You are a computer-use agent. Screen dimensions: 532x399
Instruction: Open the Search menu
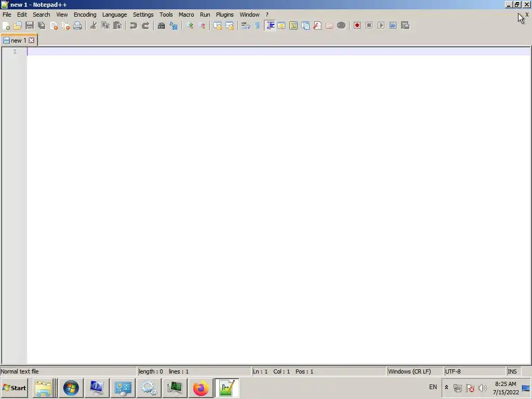(42, 15)
